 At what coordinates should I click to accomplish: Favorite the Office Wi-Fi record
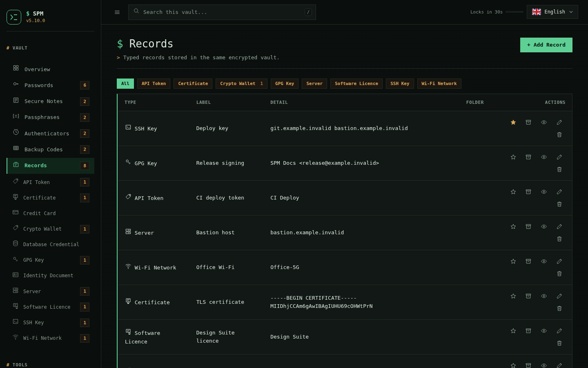click(513, 261)
